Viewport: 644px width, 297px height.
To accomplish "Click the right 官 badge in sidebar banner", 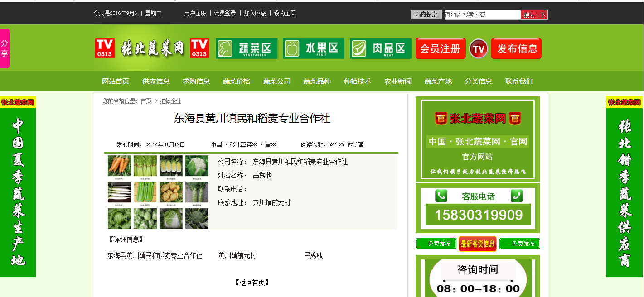I will tap(515, 119).
